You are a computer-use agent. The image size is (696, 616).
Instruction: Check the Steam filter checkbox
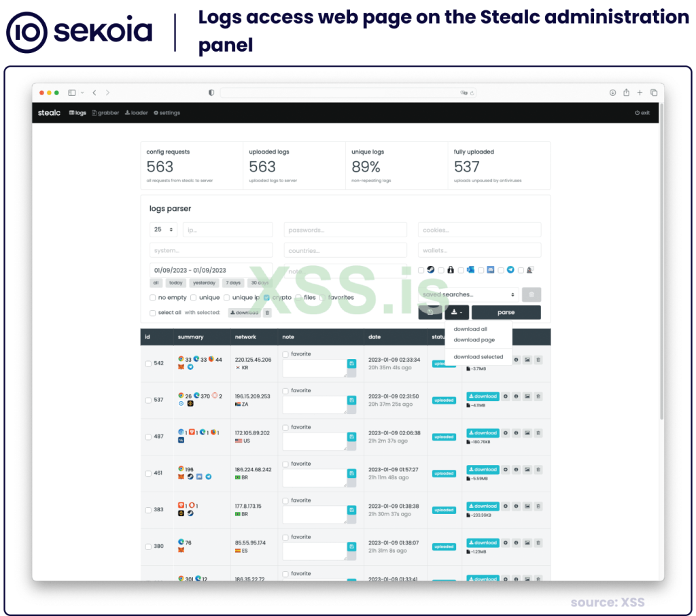[x=421, y=270]
